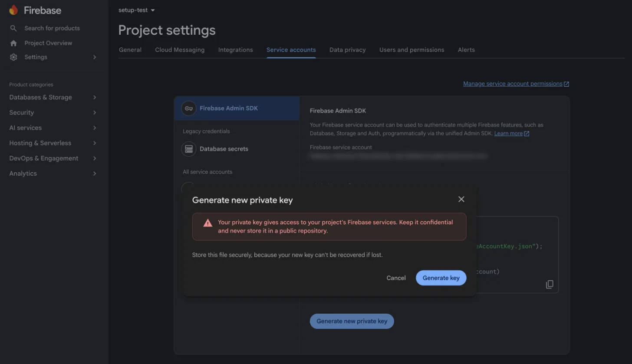Expand DevOps & Engagement category
632x364 pixels.
[95, 158]
